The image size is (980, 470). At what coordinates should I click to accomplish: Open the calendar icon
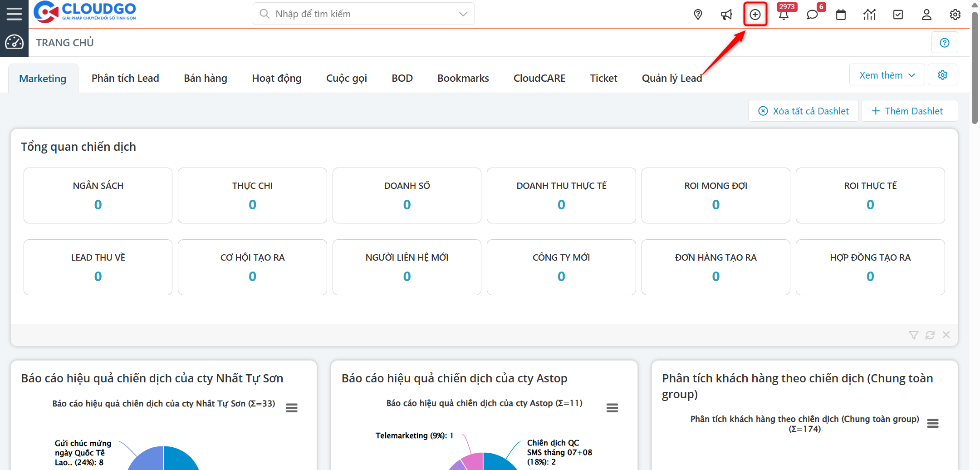[841, 15]
